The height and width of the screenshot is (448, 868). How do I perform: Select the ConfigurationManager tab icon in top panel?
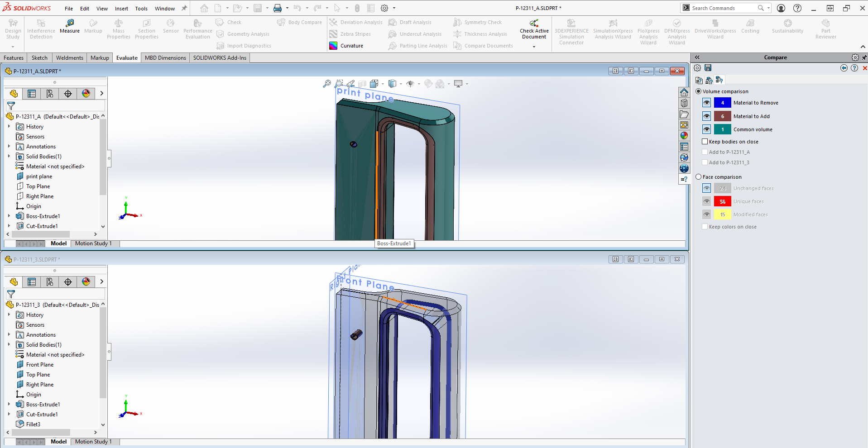[x=50, y=94]
